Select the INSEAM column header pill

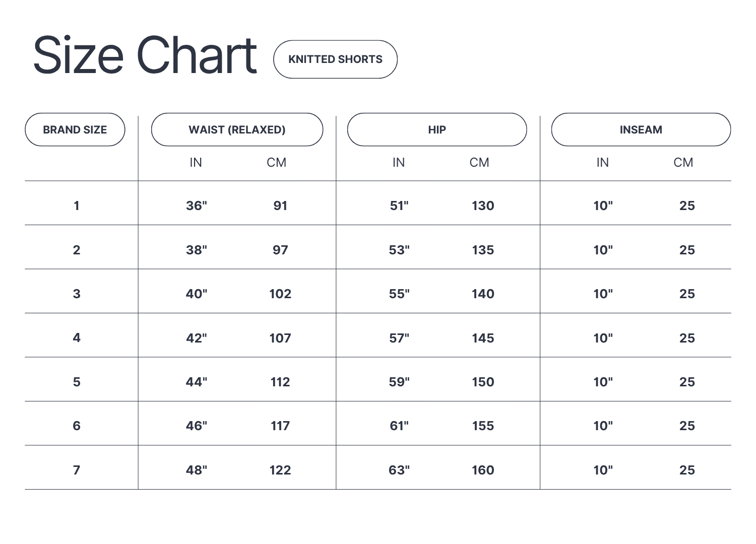pyautogui.click(x=641, y=130)
